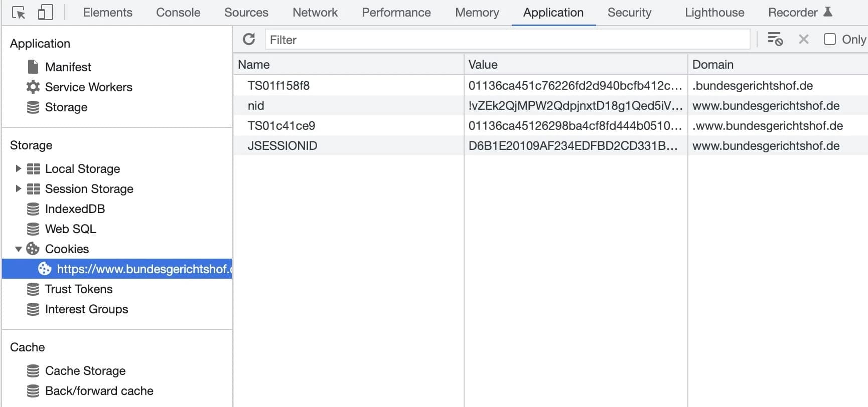Enable the 'Only' show cookies checkbox

pyautogui.click(x=829, y=39)
